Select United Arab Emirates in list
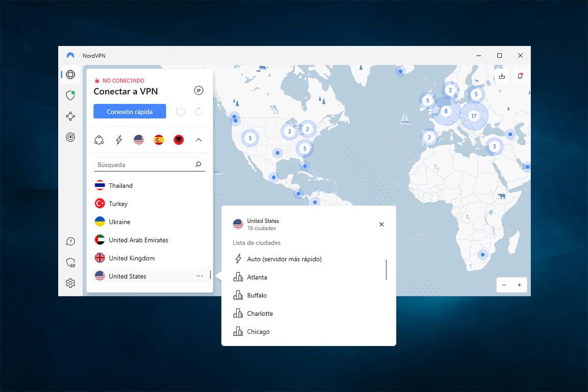This screenshot has width=588, height=392. (150, 240)
